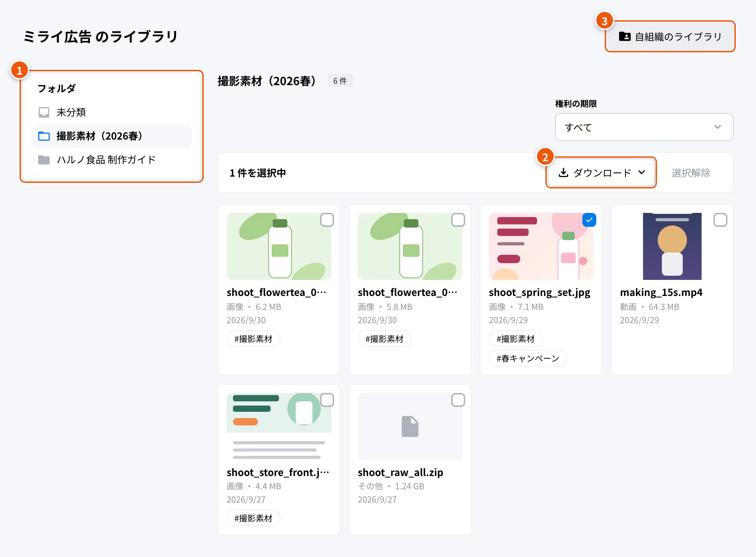The image size is (756, 557).
Task: Tick the shoot_store_front checkbox
Action: [x=327, y=400]
